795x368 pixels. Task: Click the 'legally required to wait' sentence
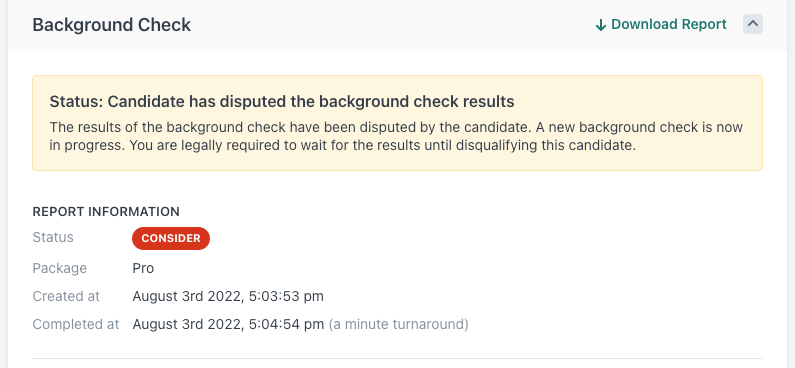tap(382, 145)
